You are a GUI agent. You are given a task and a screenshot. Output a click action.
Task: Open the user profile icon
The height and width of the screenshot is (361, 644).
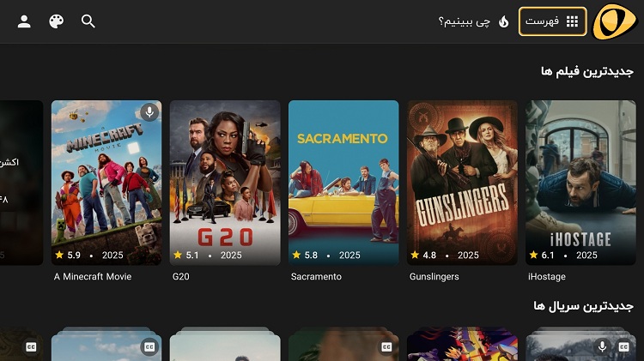click(x=24, y=21)
